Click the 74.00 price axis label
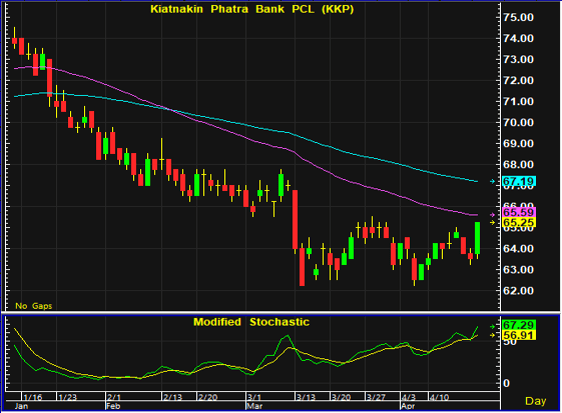The height and width of the screenshot is (413, 562). pos(518,38)
